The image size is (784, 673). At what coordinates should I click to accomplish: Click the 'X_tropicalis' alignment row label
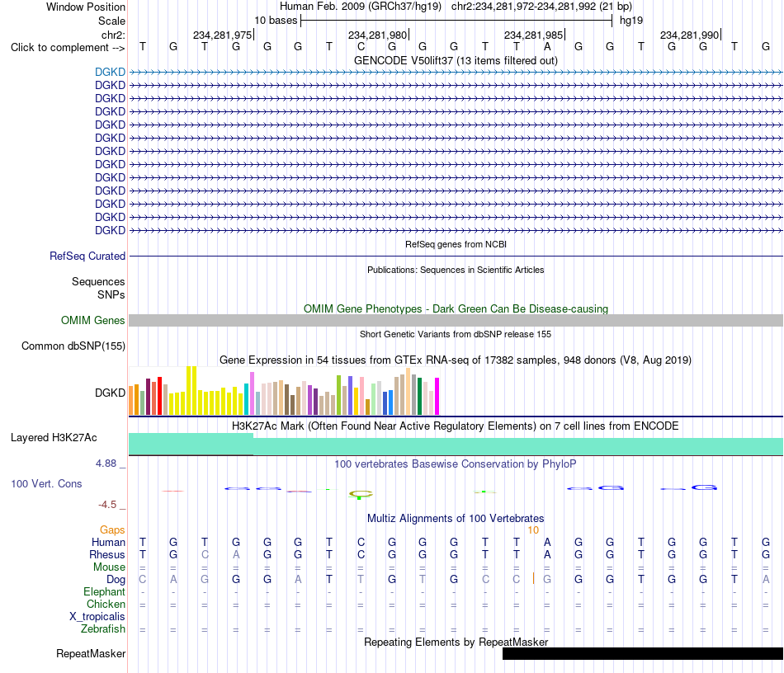pos(97,617)
